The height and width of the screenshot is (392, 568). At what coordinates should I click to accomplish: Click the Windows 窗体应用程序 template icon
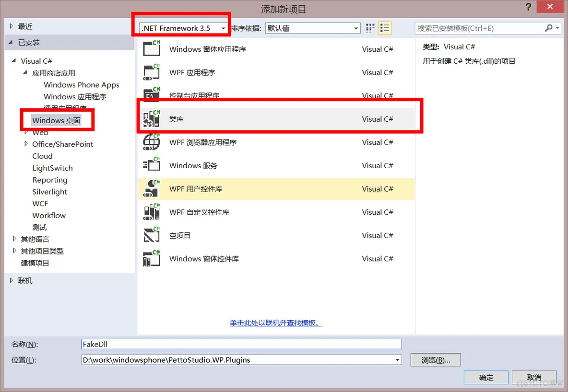click(x=152, y=48)
